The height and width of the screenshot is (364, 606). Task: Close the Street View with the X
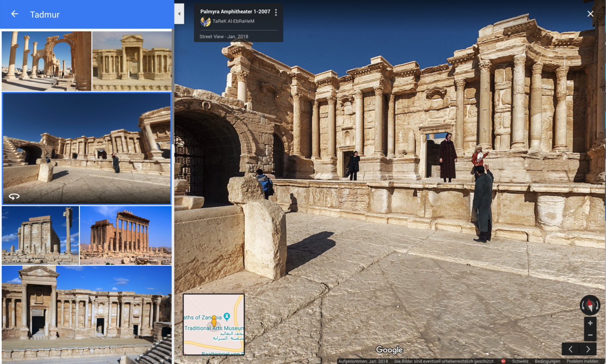590,14
